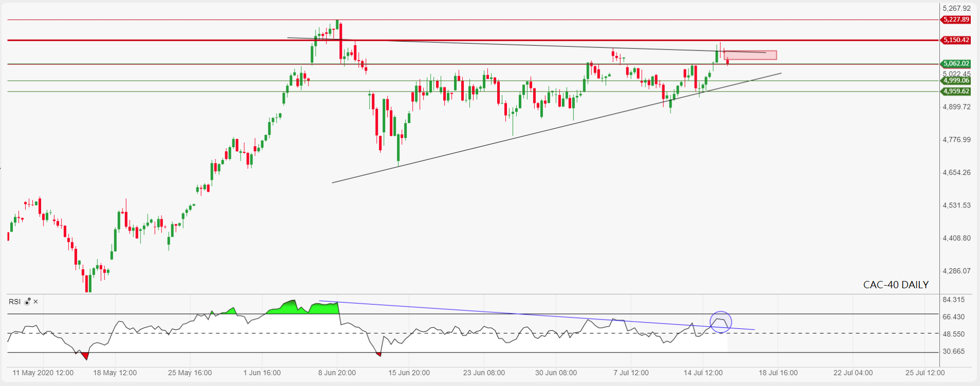
Task: Select the blue circle drawn on RSI
Action: coord(721,322)
